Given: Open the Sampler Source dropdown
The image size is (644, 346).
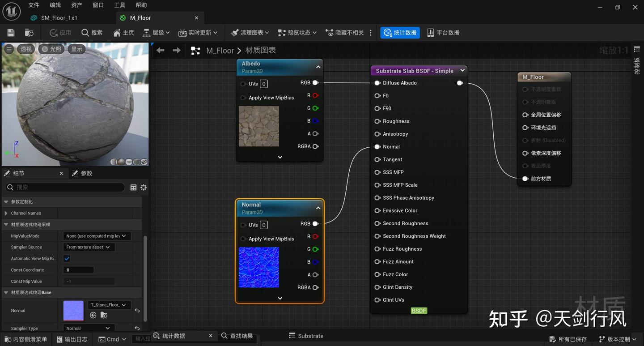Looking at the screenshot, I should point(89,247).
